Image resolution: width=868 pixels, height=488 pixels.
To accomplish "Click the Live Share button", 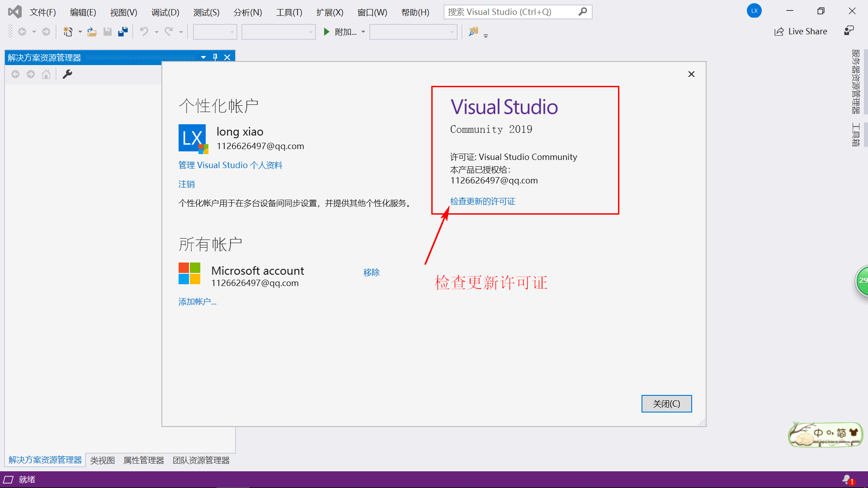I will pos(801,32).
